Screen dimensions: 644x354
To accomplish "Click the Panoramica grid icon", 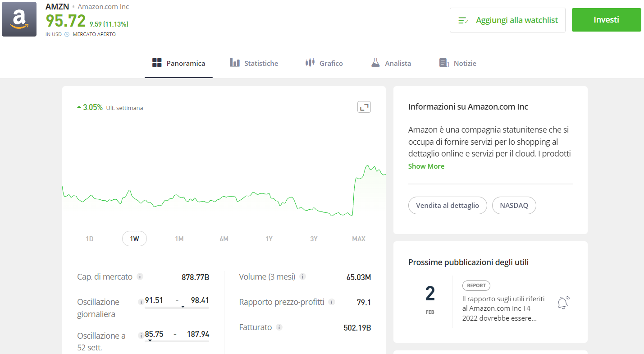I will (x=157, y=63).
